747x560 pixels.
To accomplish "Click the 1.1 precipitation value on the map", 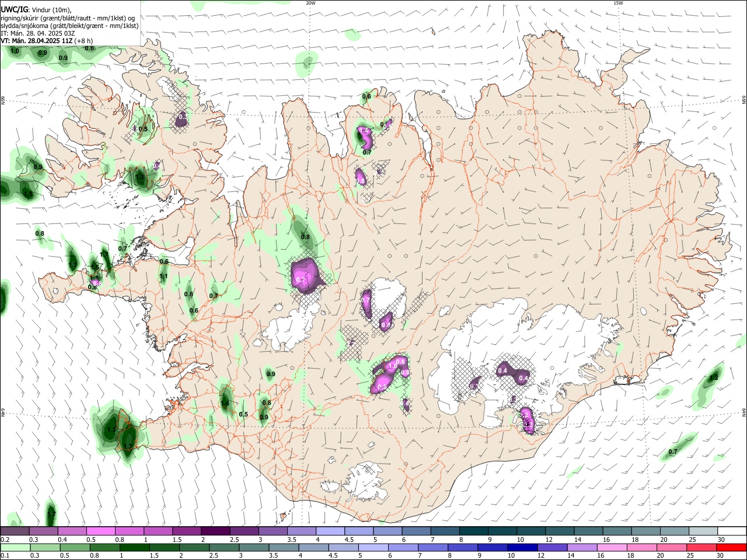I will pyautogui.click(x=164, y=276).
